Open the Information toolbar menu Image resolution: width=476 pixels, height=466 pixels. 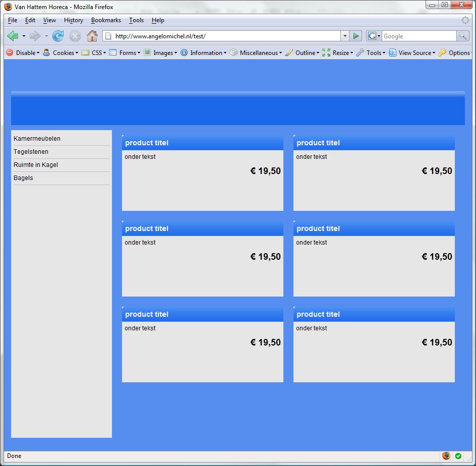[x=203, y=53]
